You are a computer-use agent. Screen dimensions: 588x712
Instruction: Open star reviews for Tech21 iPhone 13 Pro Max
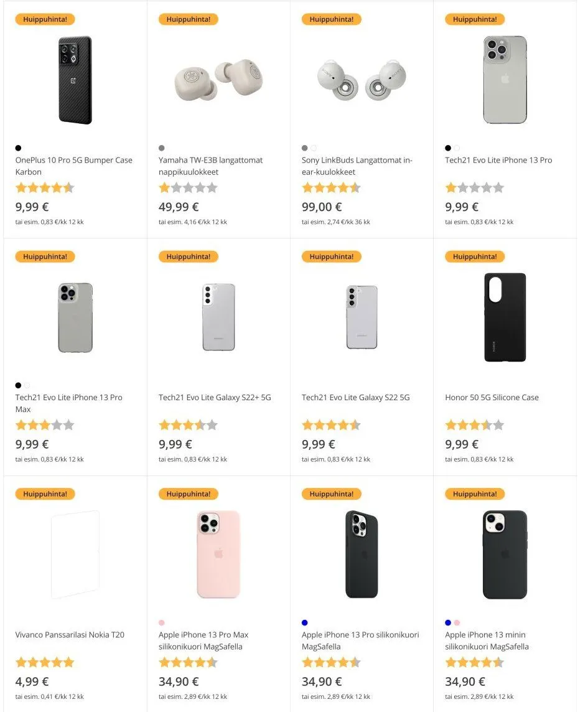(x=45, y=425)
